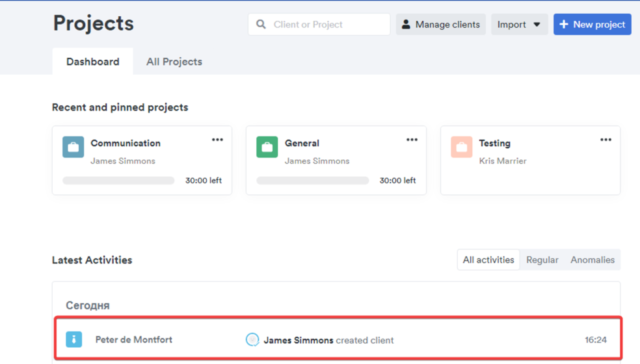This screenshot has height=364, width=640.
Task: Click James Simmons under Communication
Action: click(x=123, y=161)
